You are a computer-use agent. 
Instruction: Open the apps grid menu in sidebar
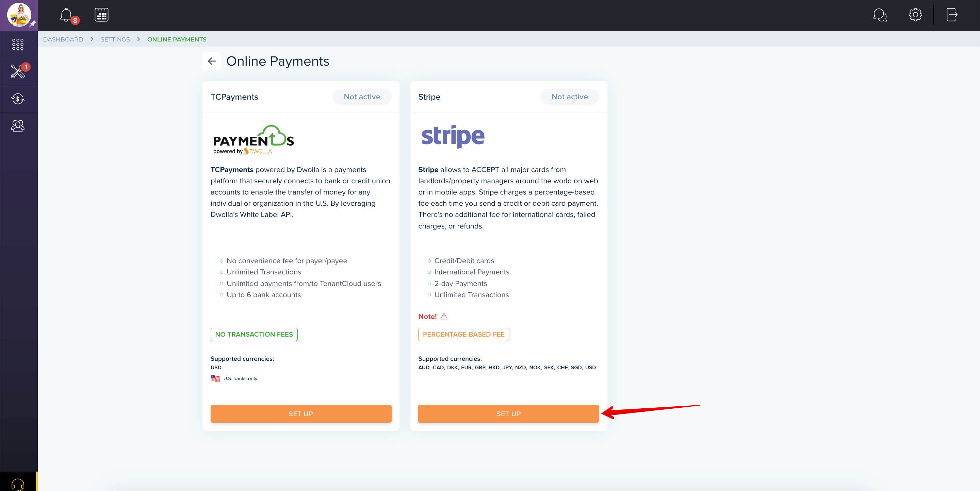tap(18, 44)
